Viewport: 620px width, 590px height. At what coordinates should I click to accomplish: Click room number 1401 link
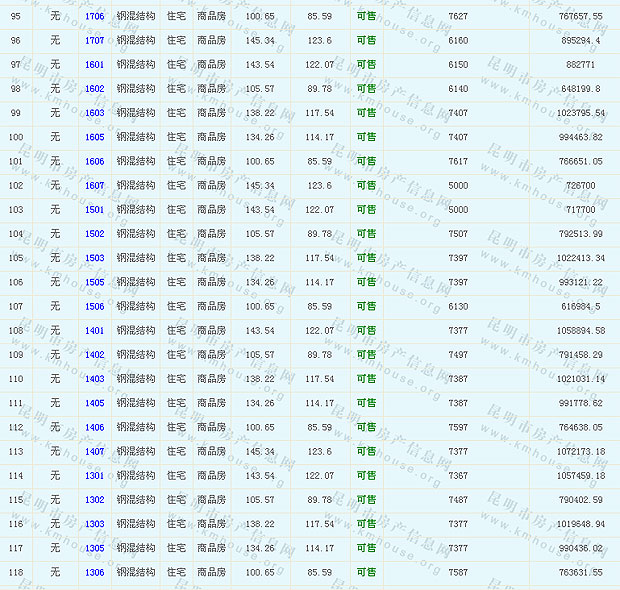[x=94, y=331]
